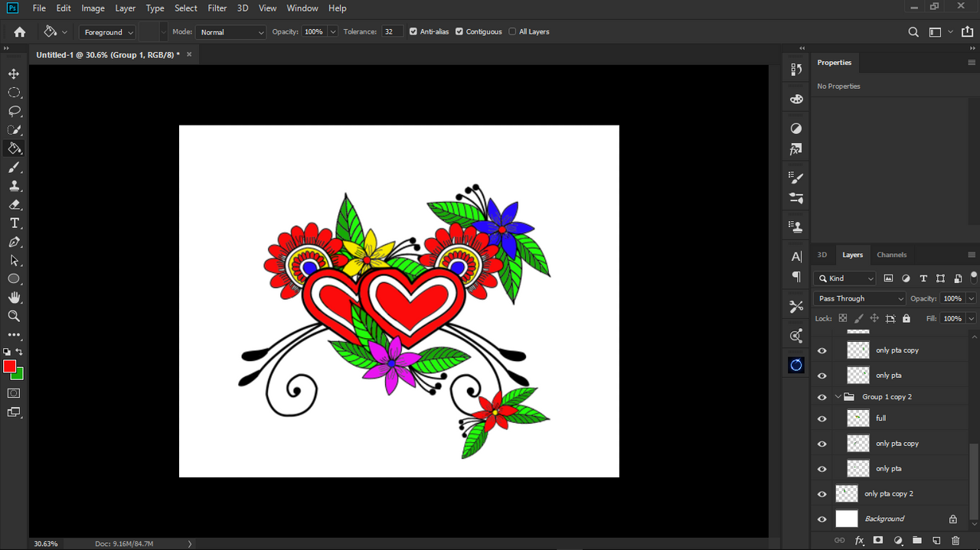This screenshot has height=550, width=980.
Task: Select the Horizontal Type tool
Action: 14,223
